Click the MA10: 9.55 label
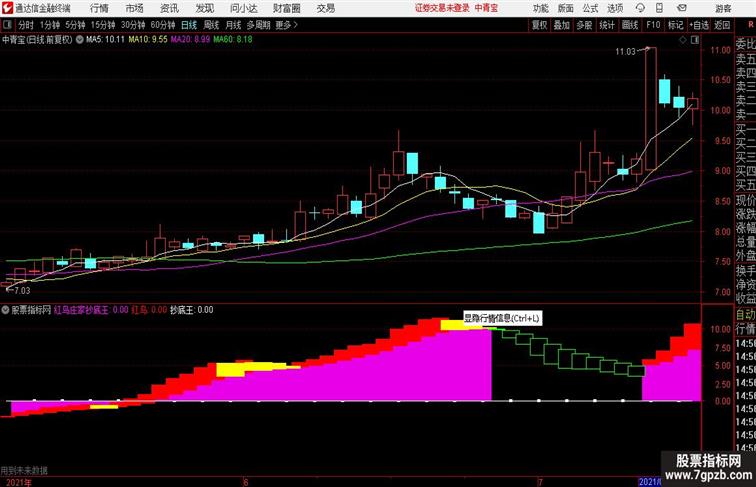Viewport: 756px width, 487px height. [x=148, y=40]
